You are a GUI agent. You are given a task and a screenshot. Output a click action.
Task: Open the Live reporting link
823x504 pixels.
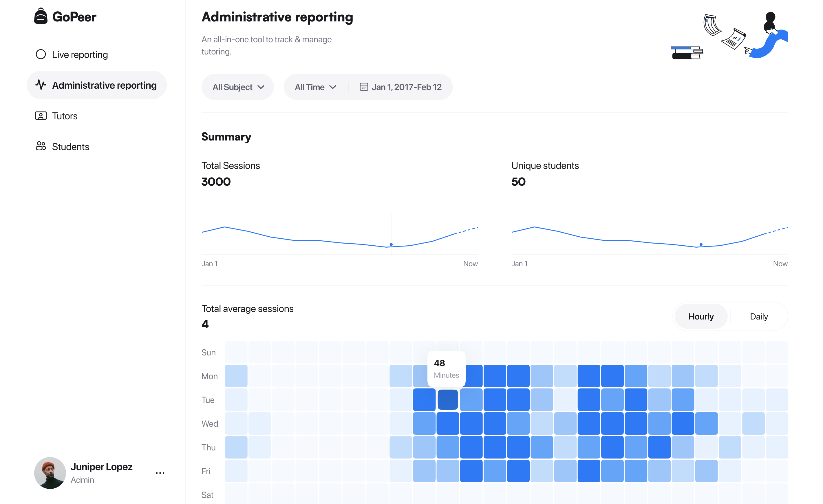[80, 54]
